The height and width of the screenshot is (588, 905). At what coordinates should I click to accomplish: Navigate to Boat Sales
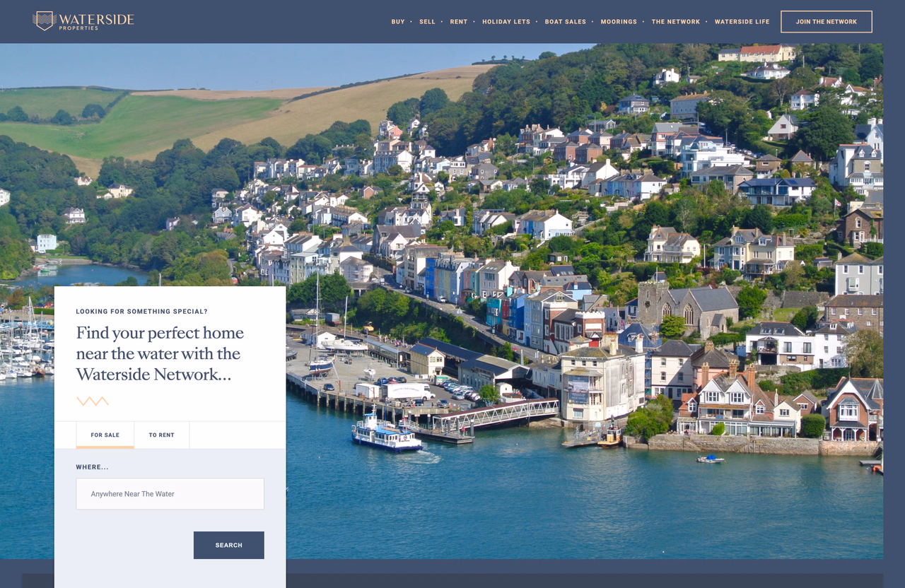click(565, 22)
